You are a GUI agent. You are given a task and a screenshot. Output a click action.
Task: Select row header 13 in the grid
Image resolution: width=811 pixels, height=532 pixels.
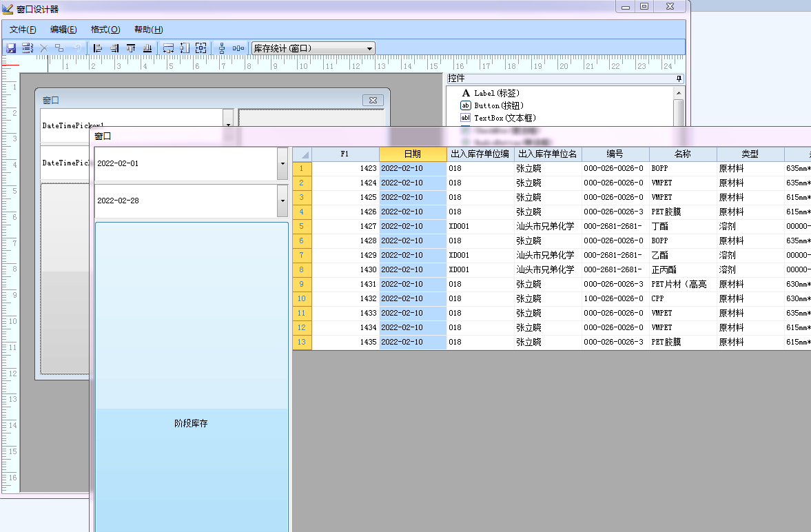302,342
